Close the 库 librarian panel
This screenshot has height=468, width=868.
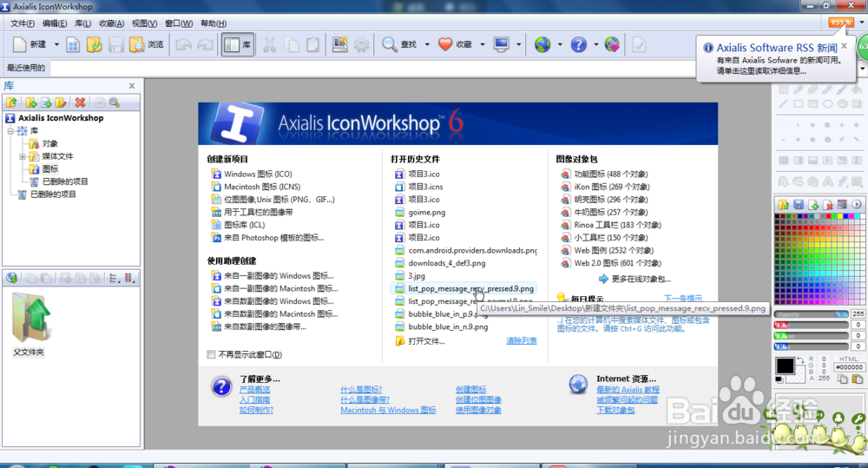[132, 86]
